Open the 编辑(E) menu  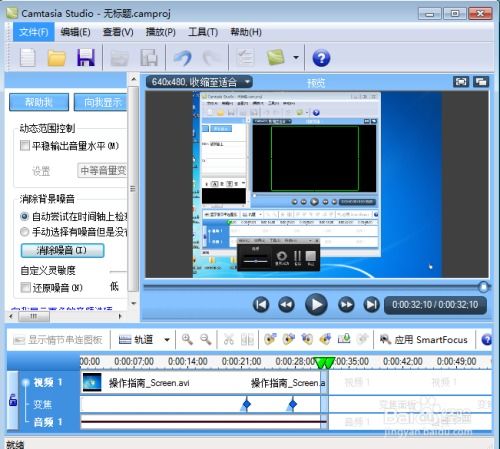76,32
